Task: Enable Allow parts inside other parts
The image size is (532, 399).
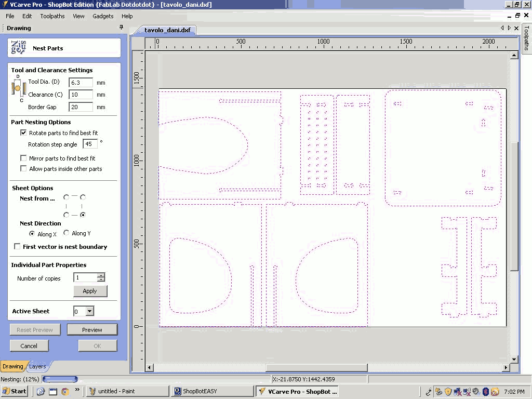Action: tap(23, 169)
